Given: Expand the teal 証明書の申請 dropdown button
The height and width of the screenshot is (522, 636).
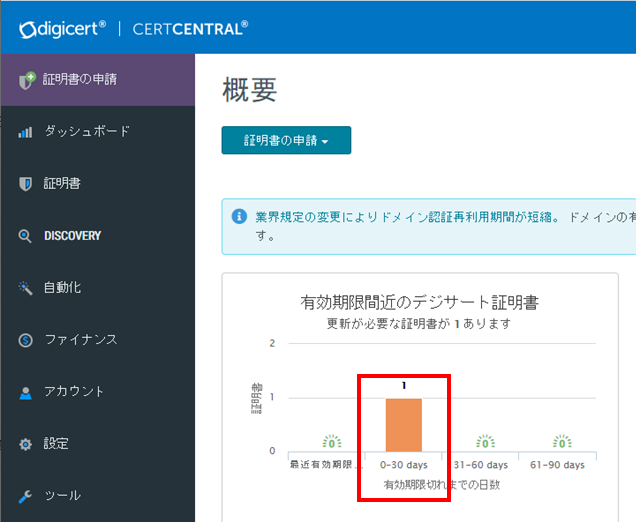Looking at the screenshot, I should pos(286,140).
